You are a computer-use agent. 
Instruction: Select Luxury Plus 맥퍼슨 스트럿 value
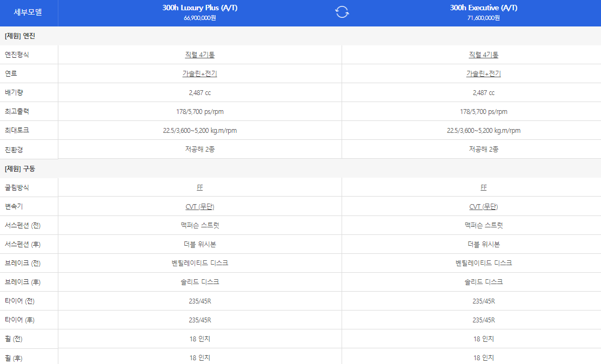[199, 225]
